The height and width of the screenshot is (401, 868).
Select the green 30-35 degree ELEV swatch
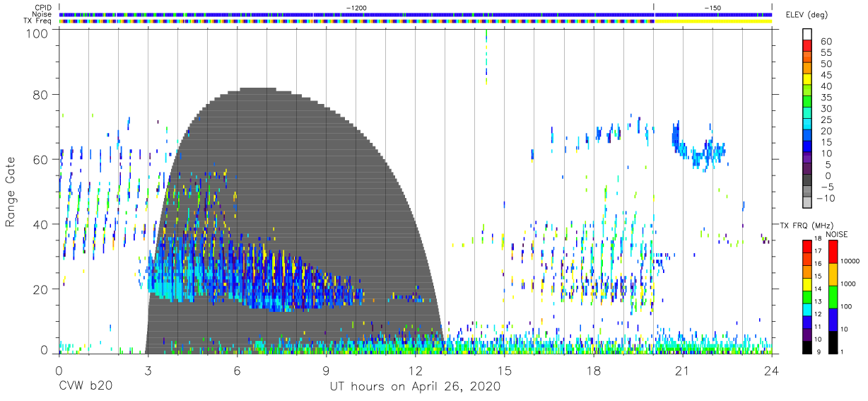[x=807, y=101]
